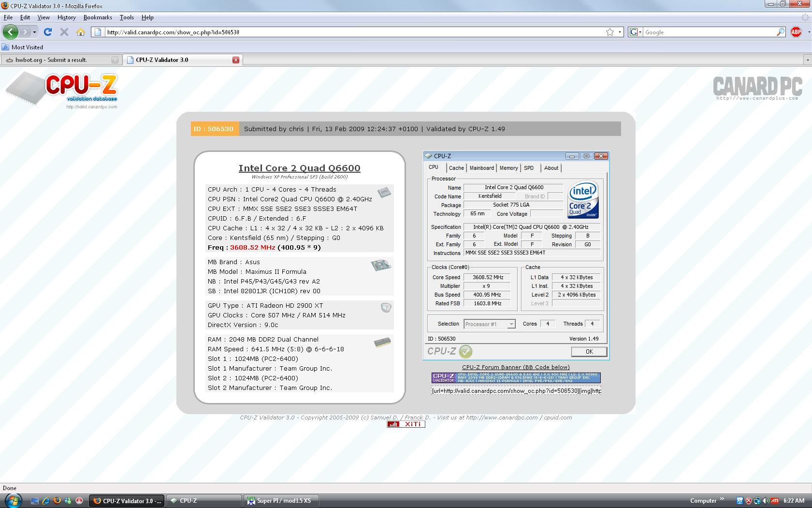Click the CPU-Z Forum Banner link
The image size is (812, 508).
pos(516,367)
